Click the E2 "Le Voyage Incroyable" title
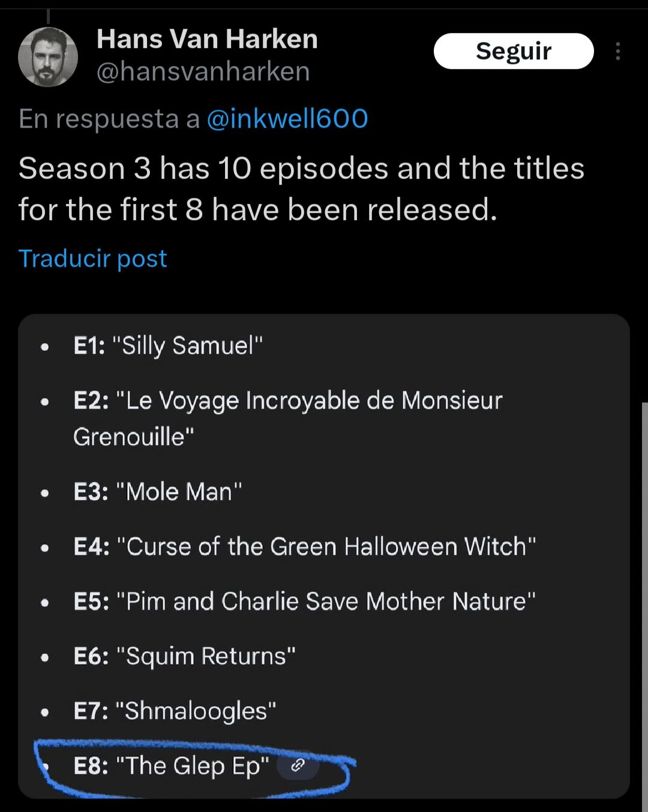The height and width of the screenshot is (812, 648). (288, 401)
